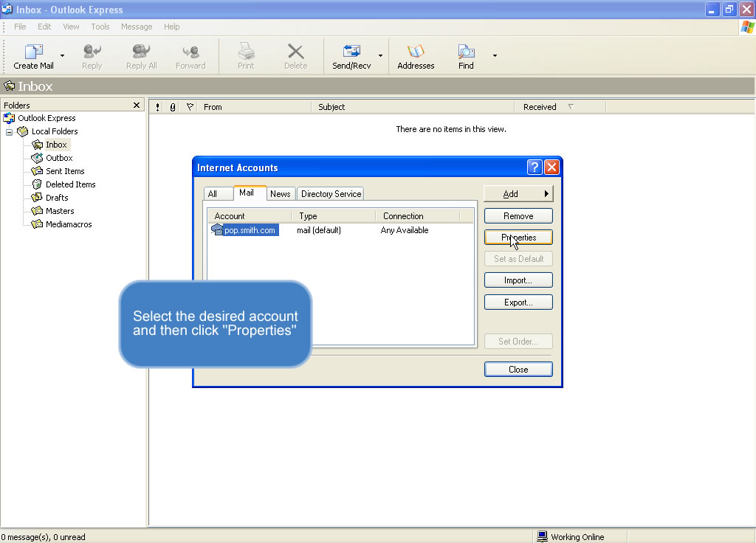The image size is (756, 543).
Task: Open the Deleted Items folder
Action: [70, 184]
